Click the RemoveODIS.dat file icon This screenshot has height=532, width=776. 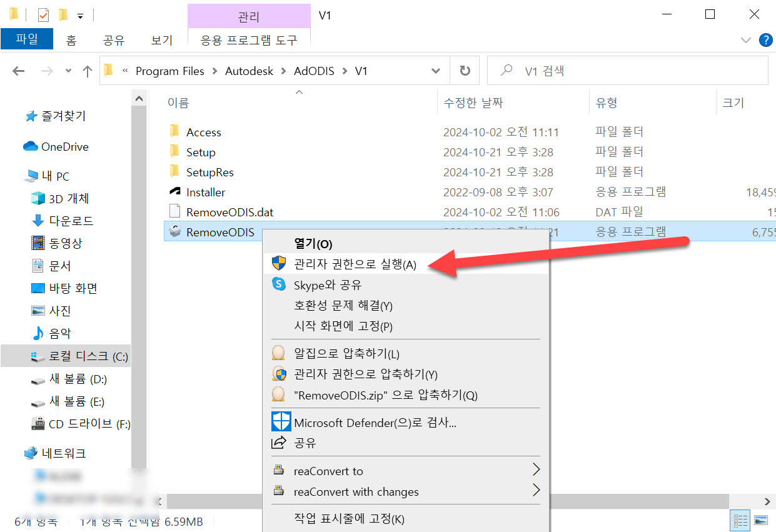coord(174,212)
